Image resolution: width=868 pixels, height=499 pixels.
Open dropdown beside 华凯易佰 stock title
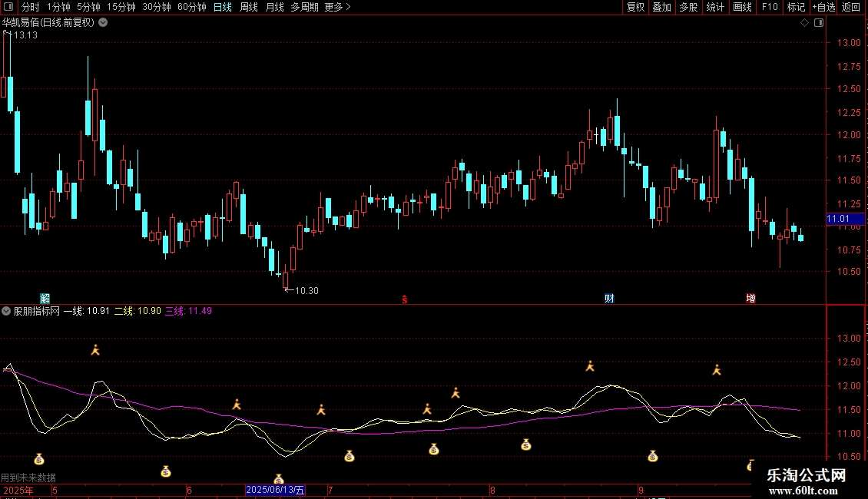pos(103,23)
